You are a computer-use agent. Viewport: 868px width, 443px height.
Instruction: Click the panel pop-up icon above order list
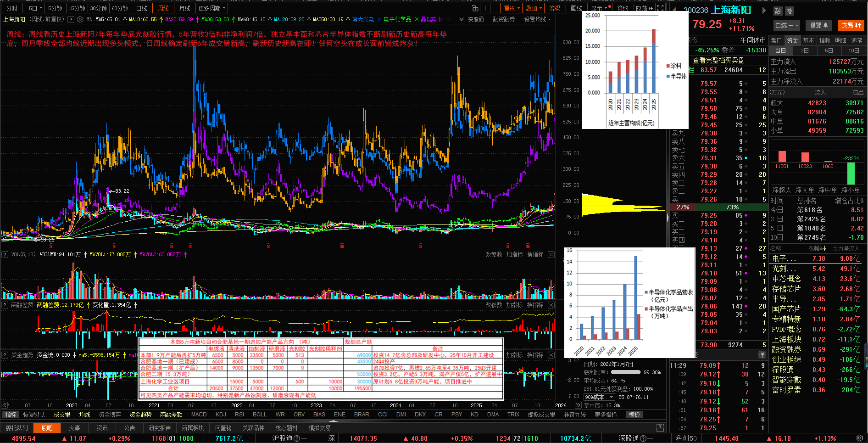click(x=660, y=427)
